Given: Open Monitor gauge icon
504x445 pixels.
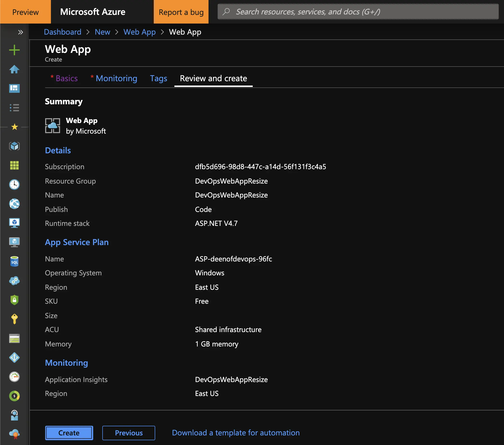Looking at the screenshot, I should pos(14,377).
